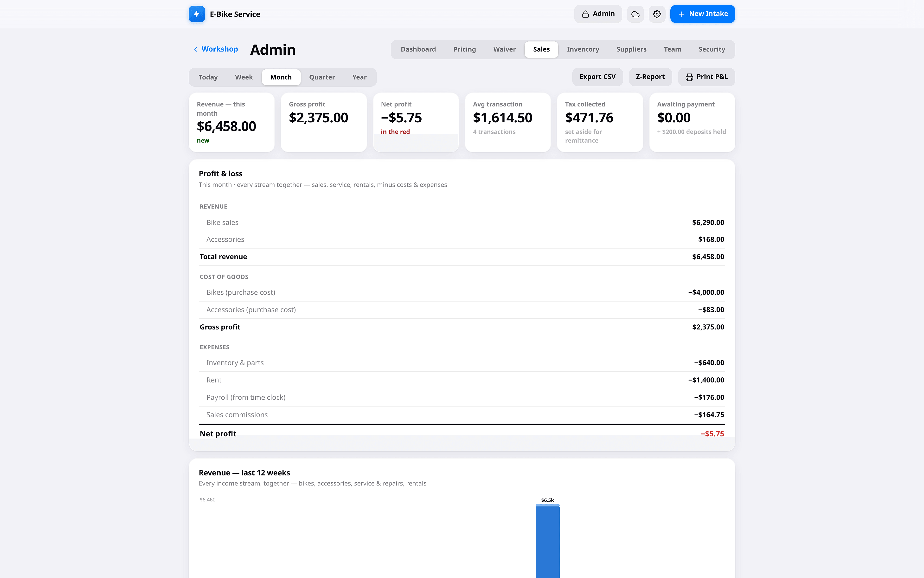Go back to Workshop
The height and width of the screenshot is (578, 924).
point(215,49)
